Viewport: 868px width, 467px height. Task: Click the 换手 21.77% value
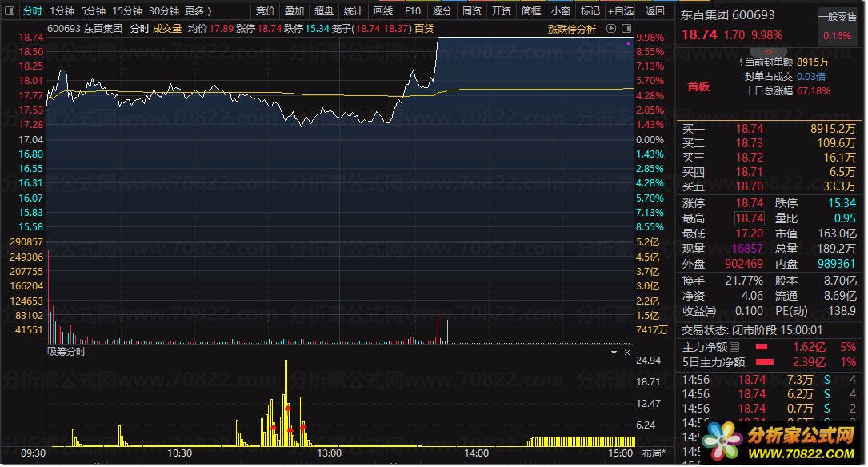(x=745, y=281)
